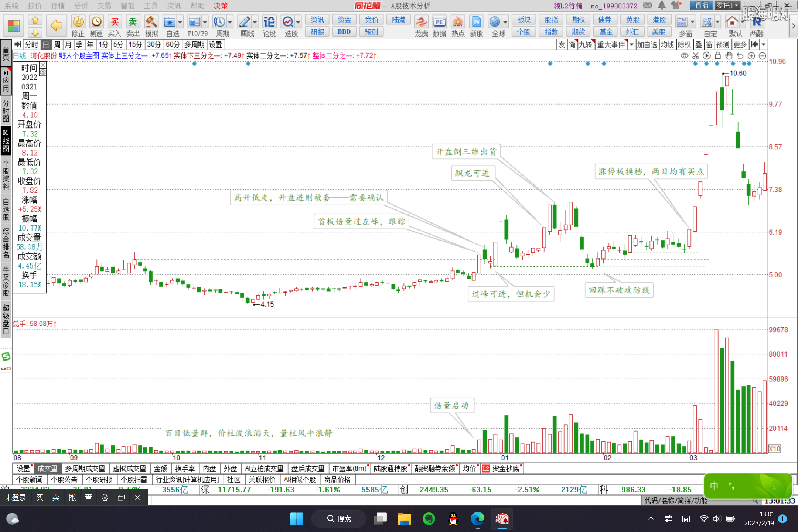Click the 自选 watchlist star icon
This screenshot has width=798, height=532.
click(x=170, y=22)
